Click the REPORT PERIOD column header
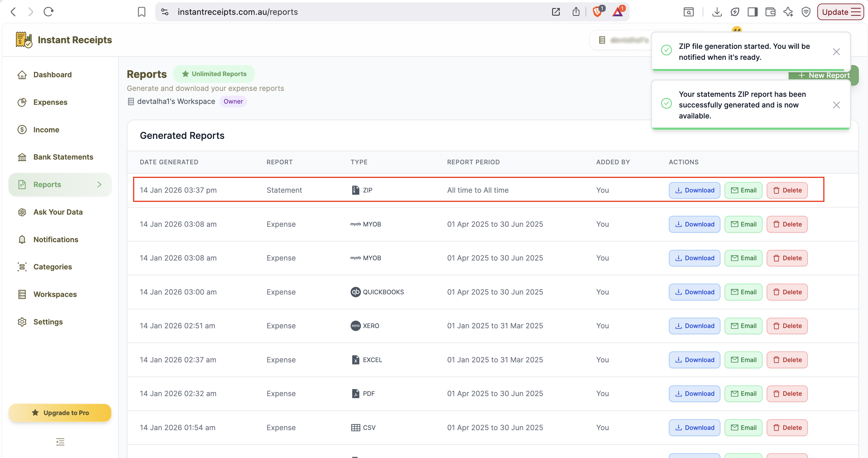868x458 pixels. 474,162
